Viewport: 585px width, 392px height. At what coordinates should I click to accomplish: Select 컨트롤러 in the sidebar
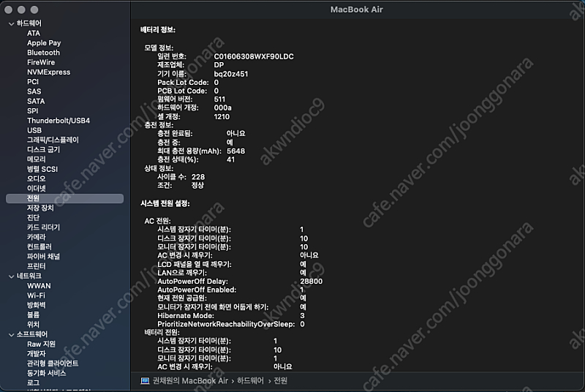coord(39,246)
